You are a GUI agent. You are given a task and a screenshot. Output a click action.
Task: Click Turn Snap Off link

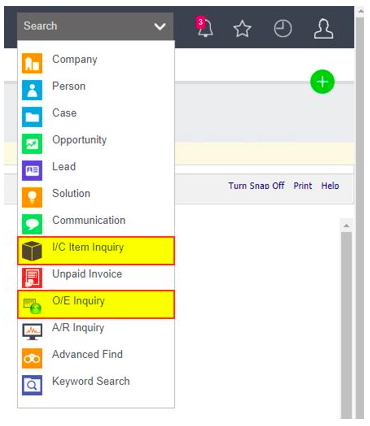coord(256,186)
